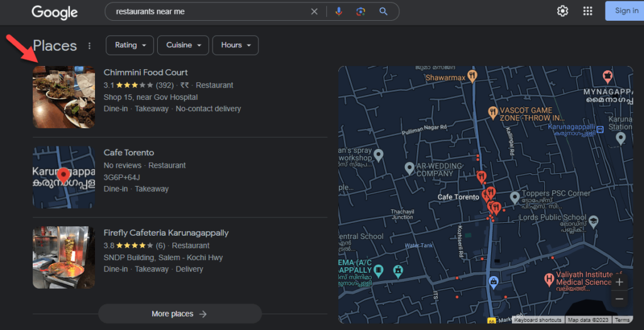The width and height of the screenshot is (644, 330).
Task: Click Chimmini Food Court photo thumbnail
Action: (x=64, y=97)
